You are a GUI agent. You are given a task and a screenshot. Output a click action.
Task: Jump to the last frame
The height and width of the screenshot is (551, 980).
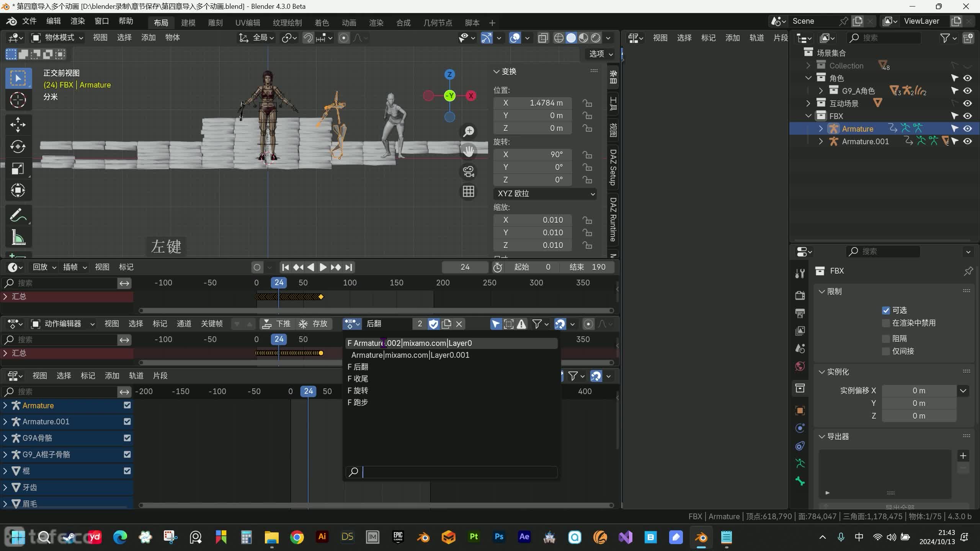[349, 267]
